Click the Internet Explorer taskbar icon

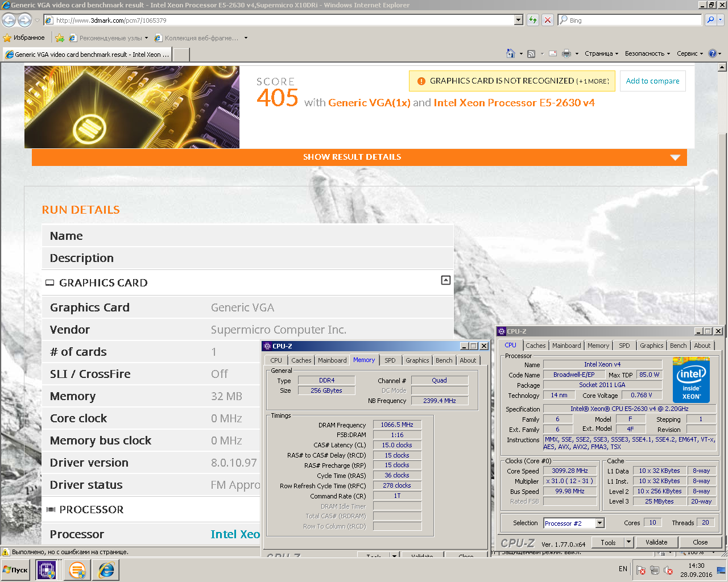point(106,569)
